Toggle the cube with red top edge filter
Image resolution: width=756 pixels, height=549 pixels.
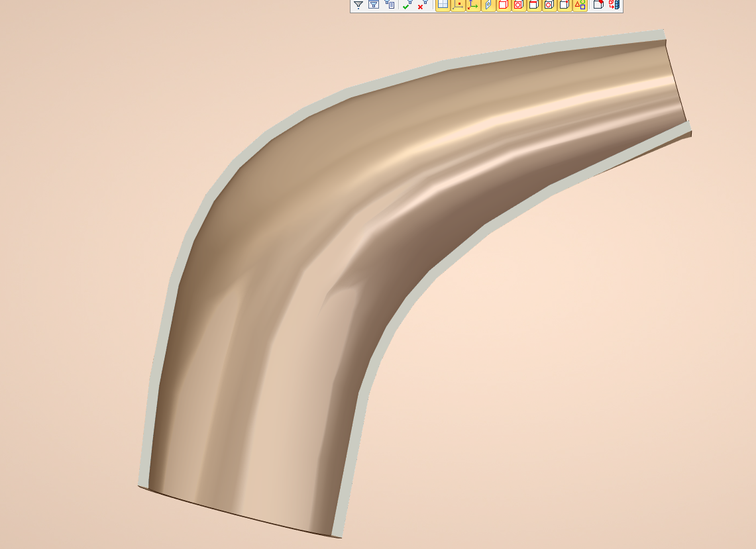click(x=533, y=5)
